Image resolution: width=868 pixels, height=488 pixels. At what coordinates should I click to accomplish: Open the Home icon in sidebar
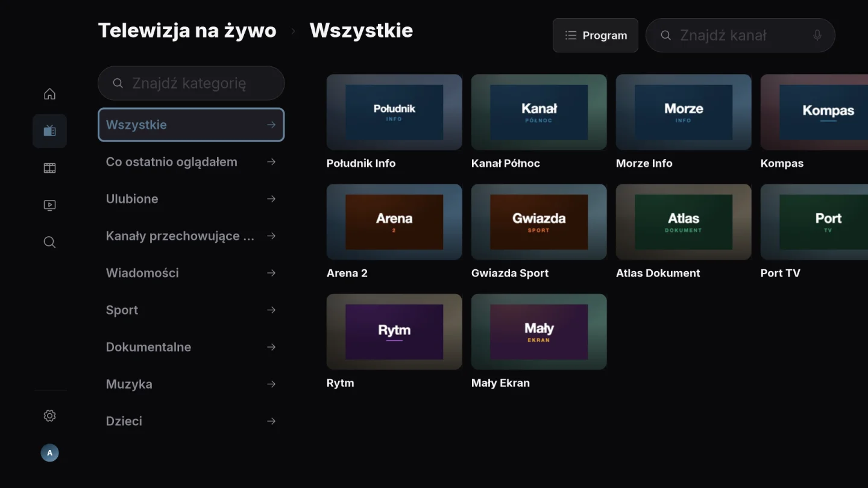pyautogui.click(x=49, y=94)
